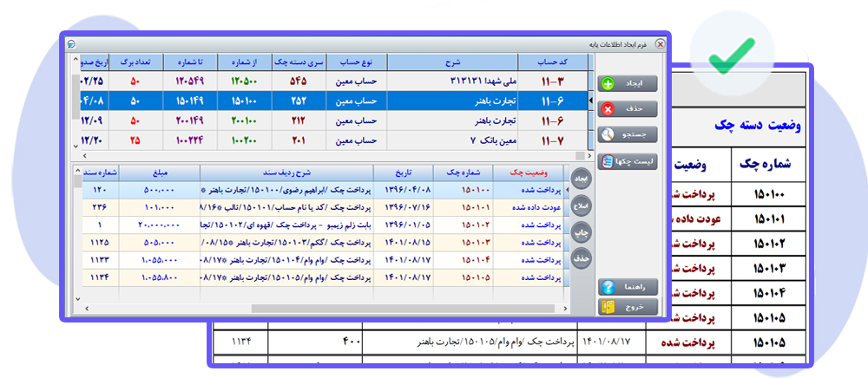Click check series cell ۲۰۱
Viewport: 868px width, 378px height.
click(299, 140)
